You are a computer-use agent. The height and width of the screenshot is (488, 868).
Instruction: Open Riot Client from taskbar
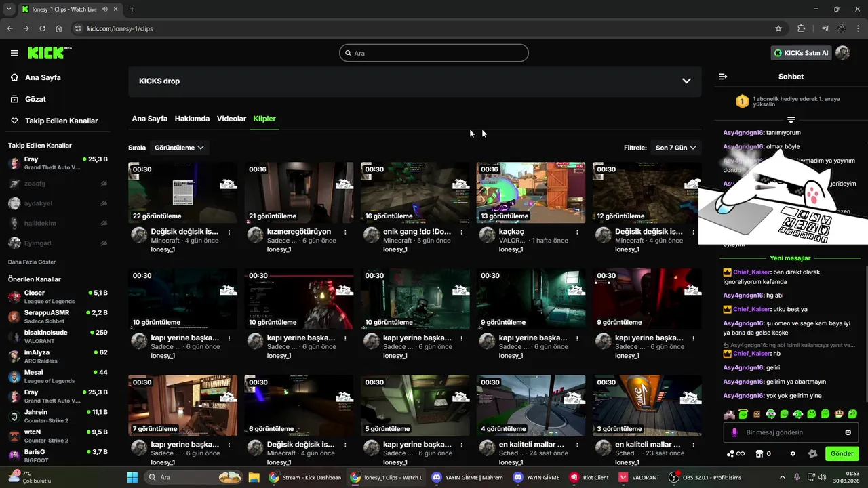click(x=589, y=477)
